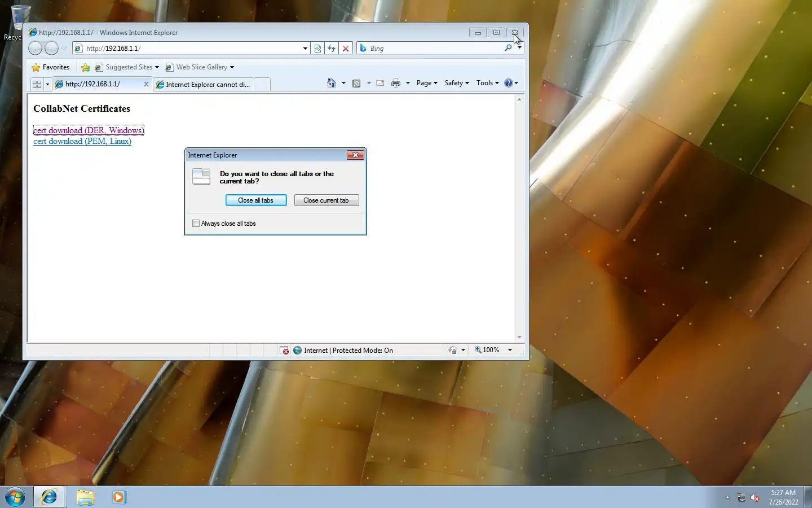
Task: Close the 192.168.1.1 tab
Action: 146,84
